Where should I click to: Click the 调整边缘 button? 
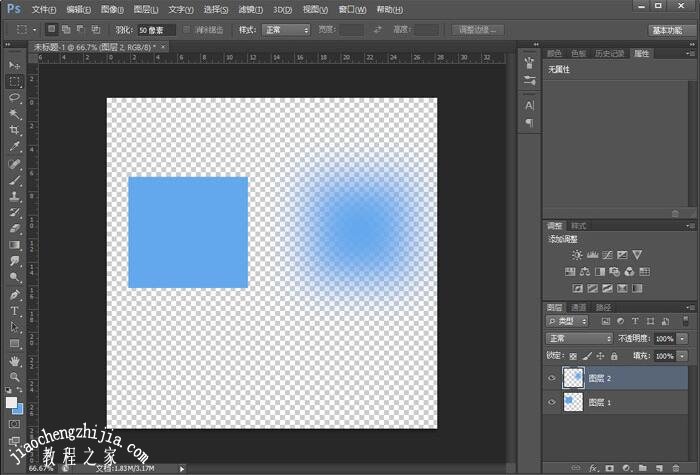[477, 30]
